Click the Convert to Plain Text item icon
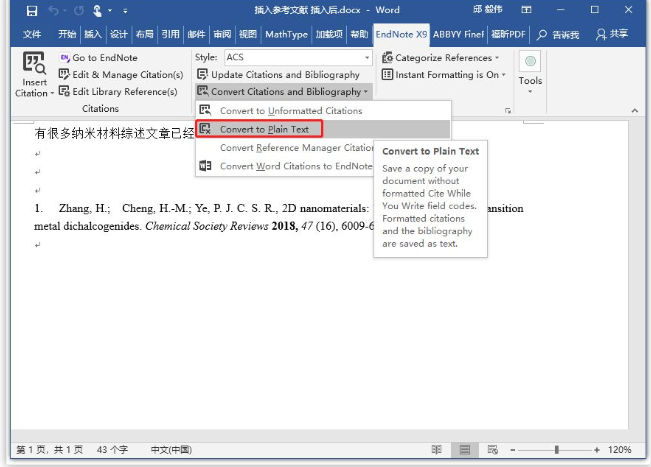651x467 pixels. click(206, 129)
